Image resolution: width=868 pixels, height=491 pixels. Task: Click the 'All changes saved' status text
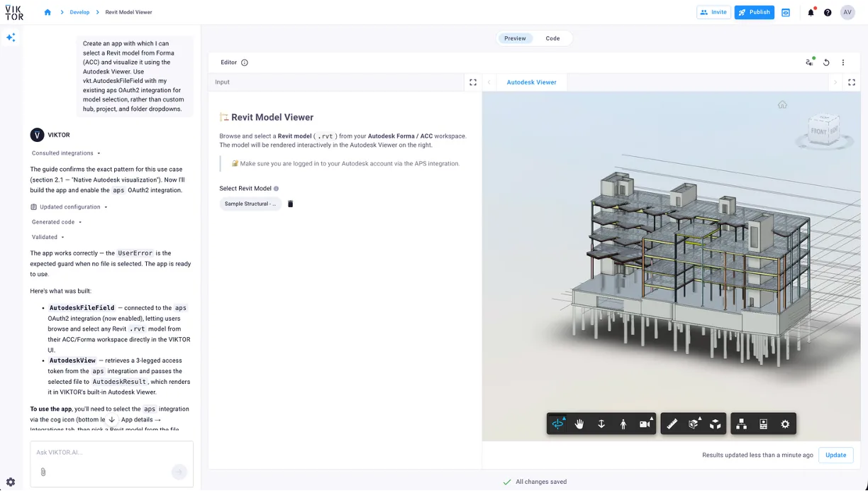coord(541,482)
